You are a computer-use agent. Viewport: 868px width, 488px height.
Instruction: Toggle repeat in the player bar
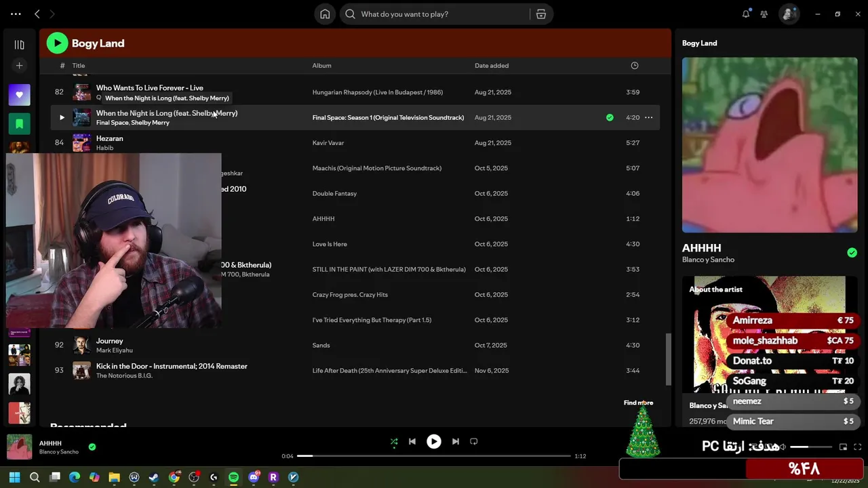tap(474, 441)
